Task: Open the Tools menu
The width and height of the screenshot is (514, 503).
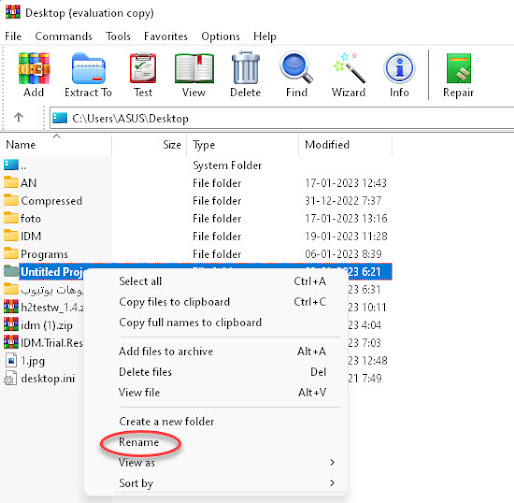Action: click(x=118, y=36)
